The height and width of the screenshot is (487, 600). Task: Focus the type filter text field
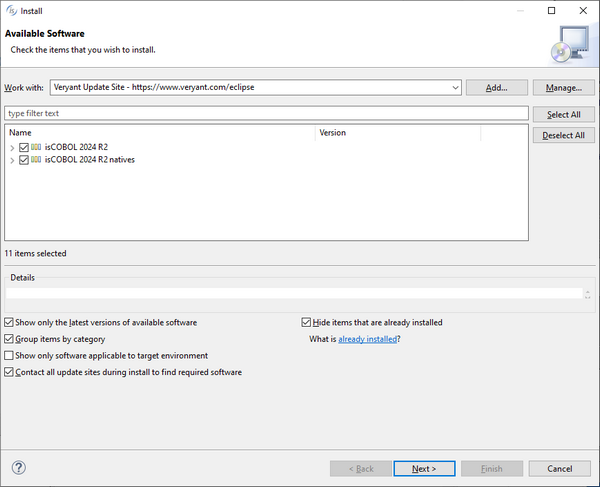point(266,113)
